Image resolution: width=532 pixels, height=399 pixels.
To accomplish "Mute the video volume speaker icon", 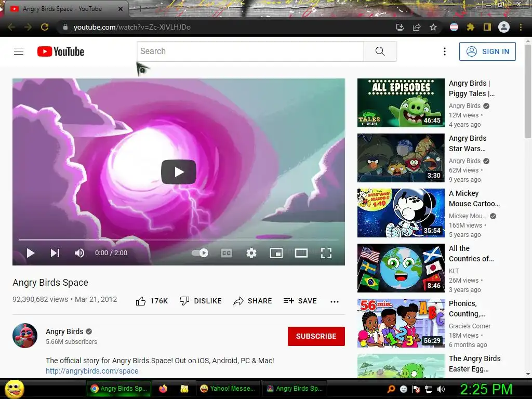I will (79, 253).
